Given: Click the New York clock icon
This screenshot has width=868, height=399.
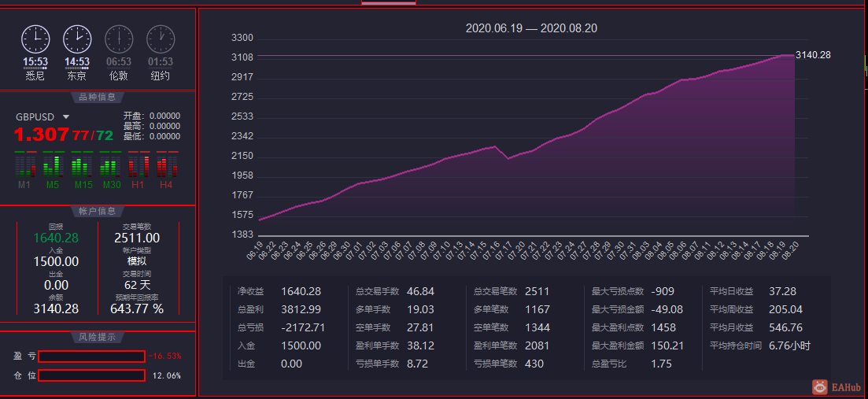Looking at the screenshot, I should tap(161, 39).
